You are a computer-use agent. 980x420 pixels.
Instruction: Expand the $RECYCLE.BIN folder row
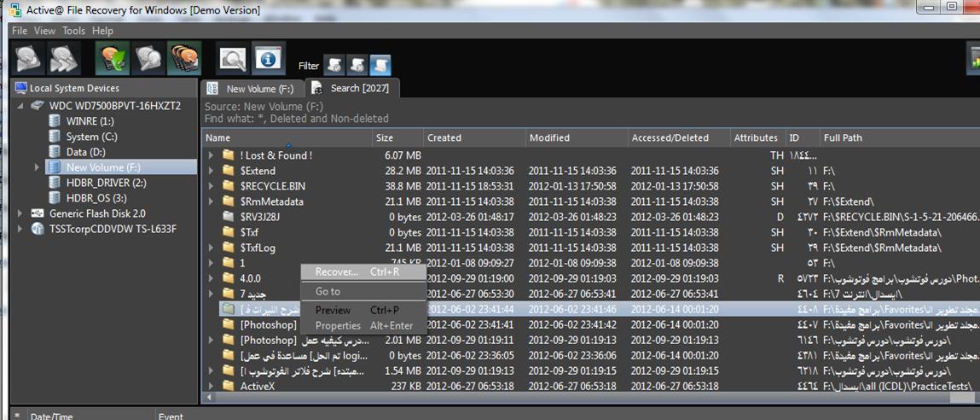(211, 186)
